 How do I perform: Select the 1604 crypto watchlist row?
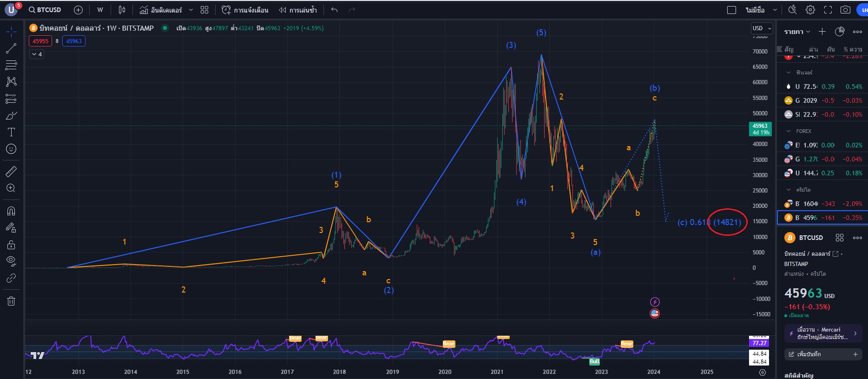tap(822, 204)
